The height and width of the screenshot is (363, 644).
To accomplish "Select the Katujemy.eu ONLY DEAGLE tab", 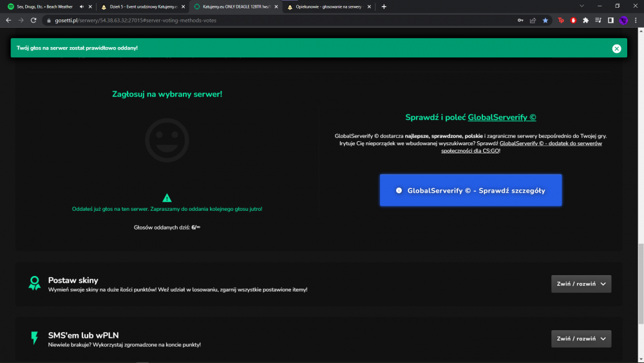I will (236, 6).
